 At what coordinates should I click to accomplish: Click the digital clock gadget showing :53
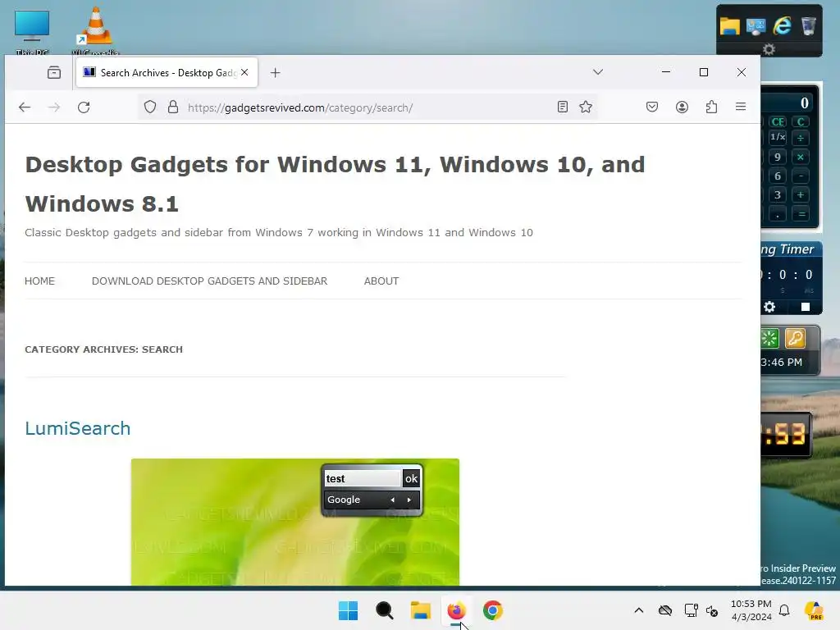[785, 435]
